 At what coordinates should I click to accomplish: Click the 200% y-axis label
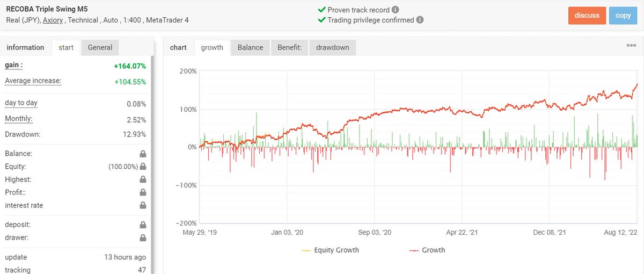coord(188,71)
